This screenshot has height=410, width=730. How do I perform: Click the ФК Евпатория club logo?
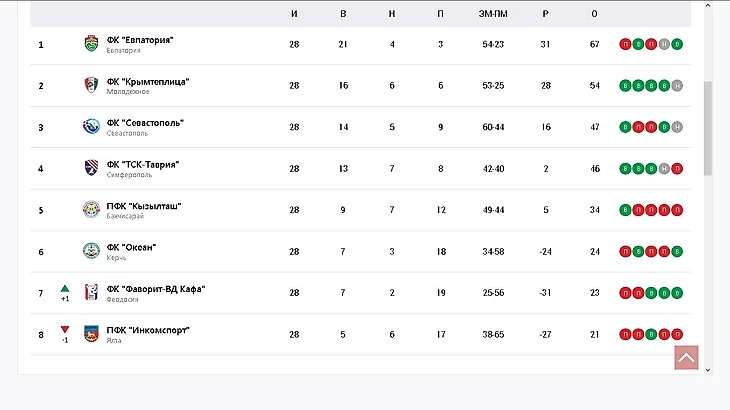91,44
